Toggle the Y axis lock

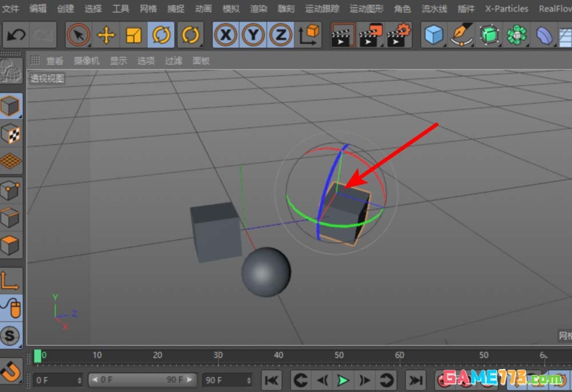(253, 35)
